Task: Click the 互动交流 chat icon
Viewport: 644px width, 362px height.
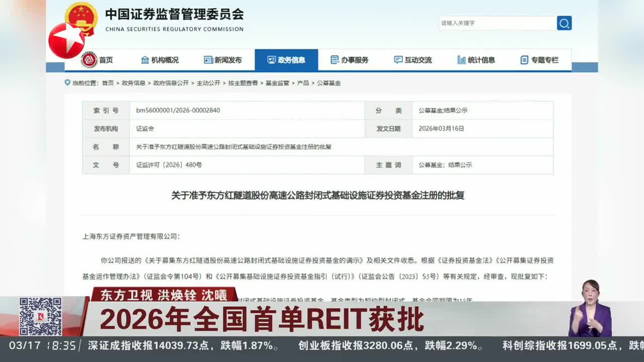Action: pyautogui.click(x=398, y=60)
